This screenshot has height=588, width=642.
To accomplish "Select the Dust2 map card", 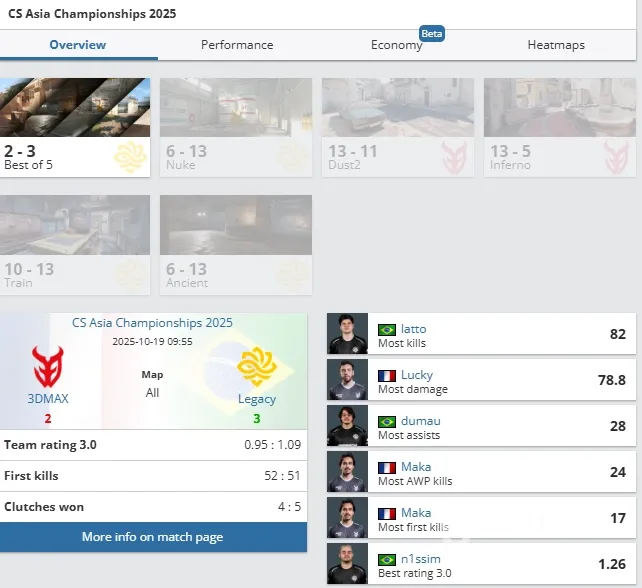I will point(397,127).
